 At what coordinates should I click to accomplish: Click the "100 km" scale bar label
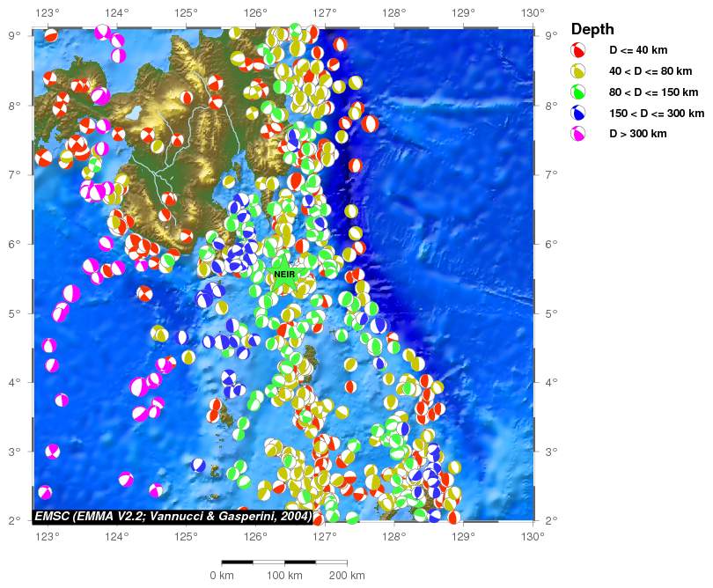click(x=283, y=576)
